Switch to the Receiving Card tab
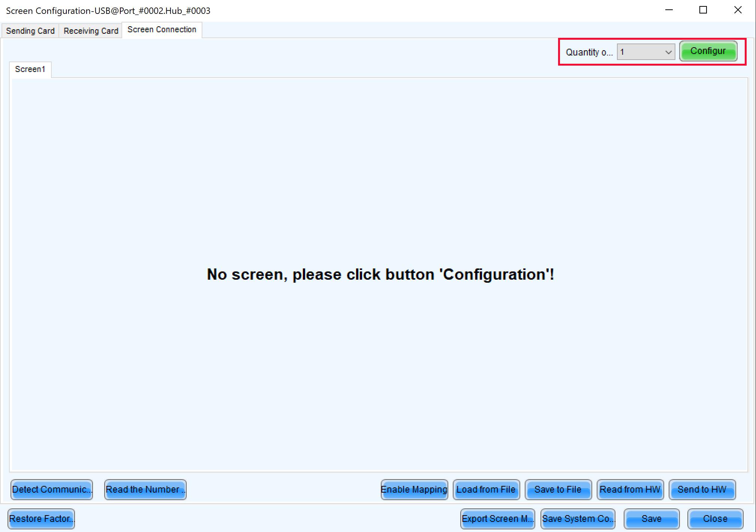756x532 pixels. [x=91, y=31]
